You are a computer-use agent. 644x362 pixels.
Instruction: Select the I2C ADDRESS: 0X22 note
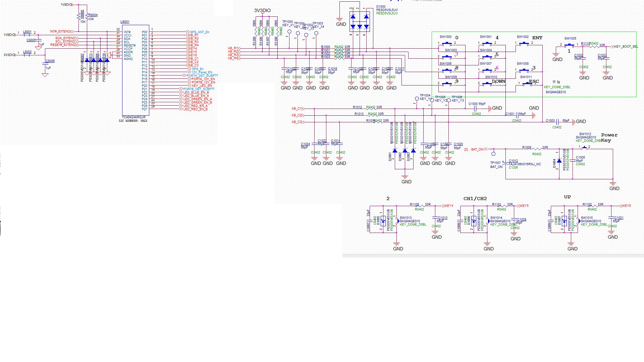point(133,121)
